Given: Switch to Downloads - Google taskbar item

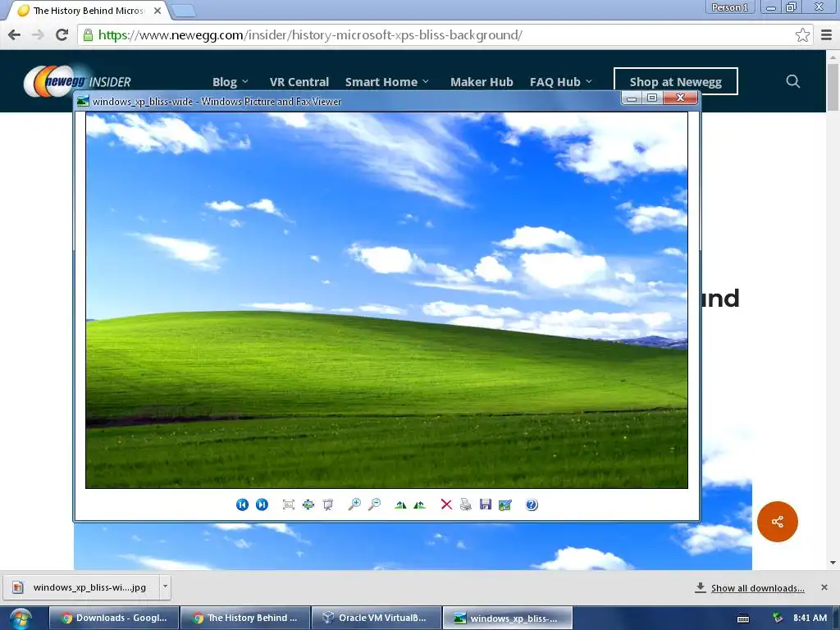Looking at the screenshot, I should click(x=114, y=619).
